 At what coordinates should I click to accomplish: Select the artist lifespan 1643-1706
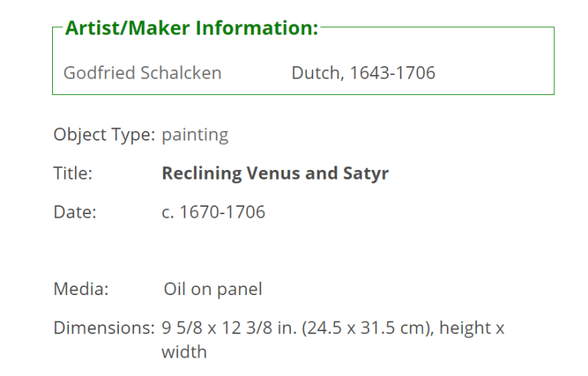392,73
